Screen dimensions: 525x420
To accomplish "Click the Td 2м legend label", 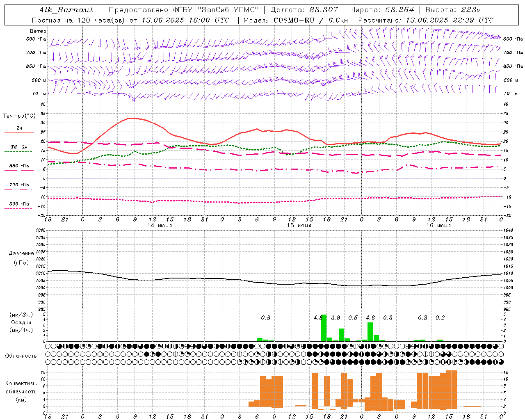I will point(19,147).
